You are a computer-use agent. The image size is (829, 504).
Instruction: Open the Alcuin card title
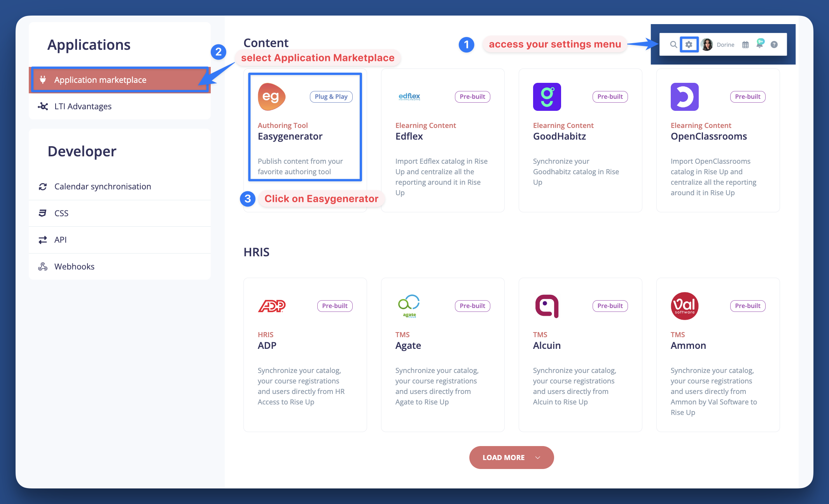coord(547,346)
